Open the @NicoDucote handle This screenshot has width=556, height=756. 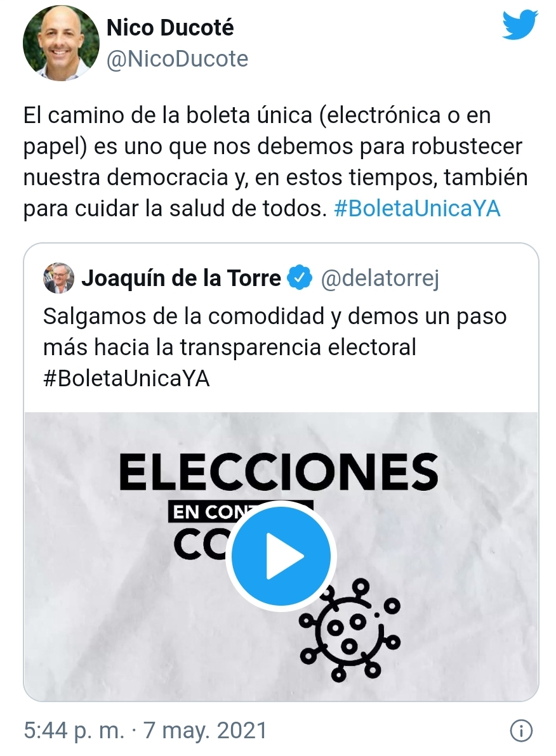tap(177, 60)
